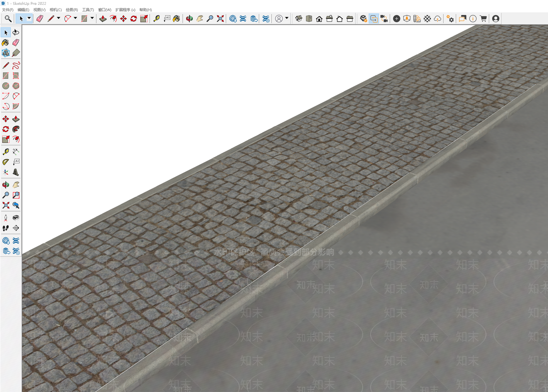Select the Zoom Window tool in sidebar
This screenshot has height=392, width=548.
(x=16, y=195)
